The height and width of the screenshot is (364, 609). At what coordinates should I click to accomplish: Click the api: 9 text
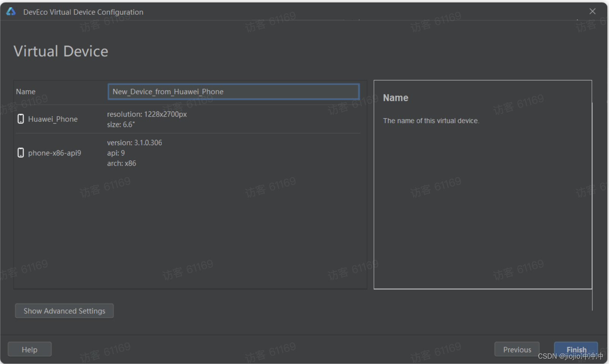pyautogui.click(x=116, y=153)
